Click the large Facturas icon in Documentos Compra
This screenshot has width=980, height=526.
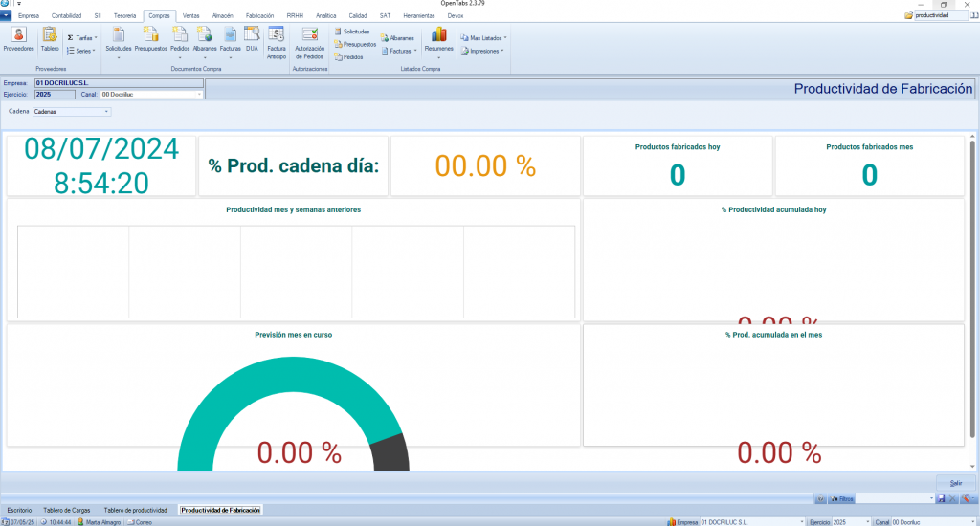230,39
